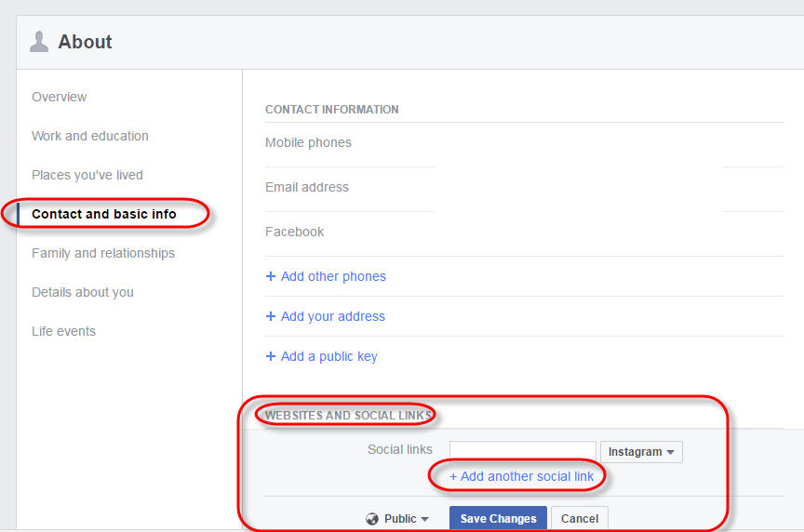Screen dimensions: 804x532
Task: Click Add your address link
Action: [333, 316]
